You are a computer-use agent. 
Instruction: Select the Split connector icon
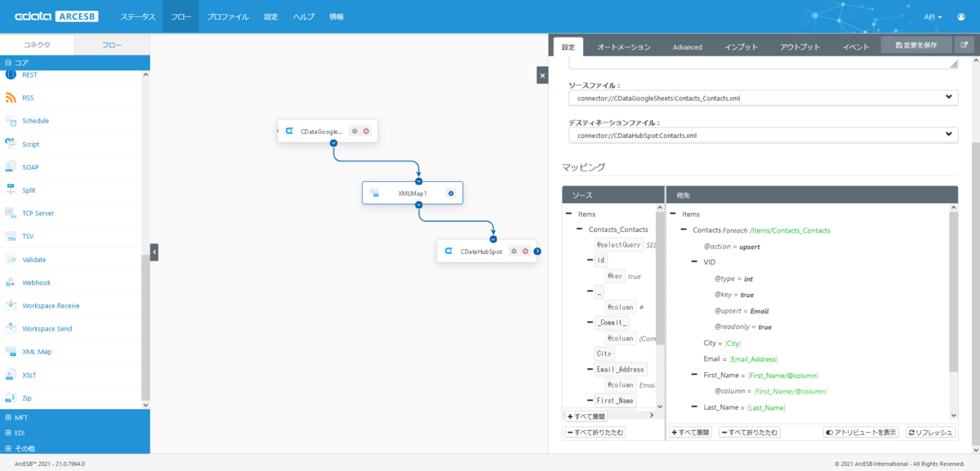coord(11,190)
